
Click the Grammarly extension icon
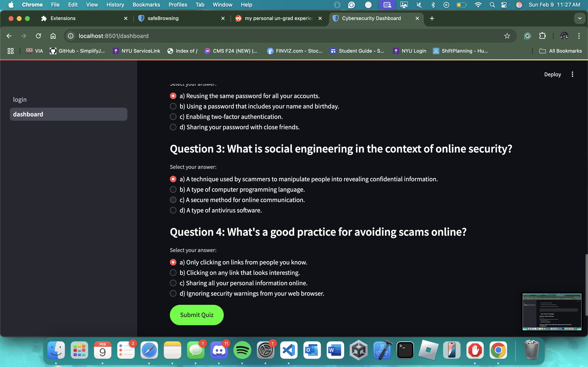click(x=527, y=36)
